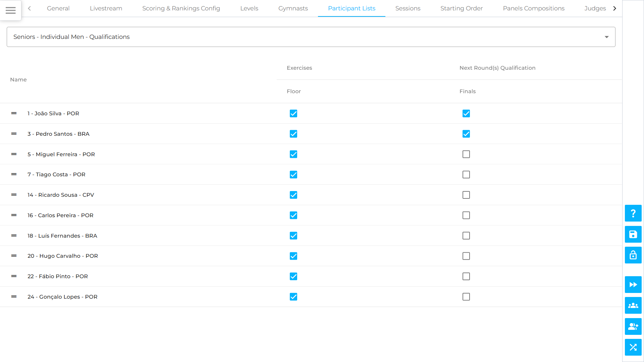Uncheck Floor exercise for Ricardo Sousa
The width and height of the screenshot is (644, 362).
point(293,195)
